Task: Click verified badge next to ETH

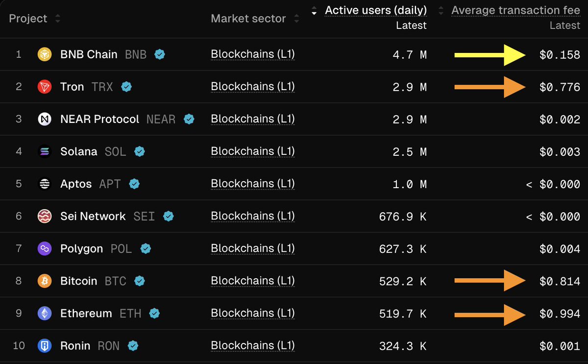Action: (155, 313)
